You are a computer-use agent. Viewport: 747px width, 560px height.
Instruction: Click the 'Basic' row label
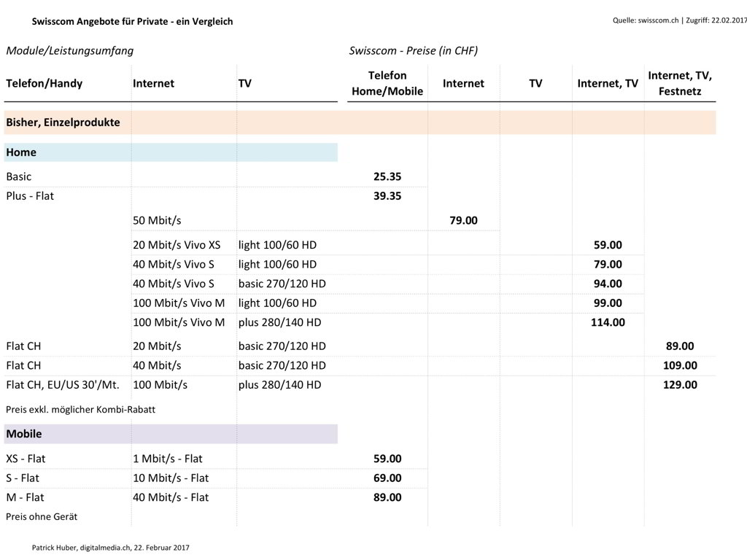pos(18,176)
